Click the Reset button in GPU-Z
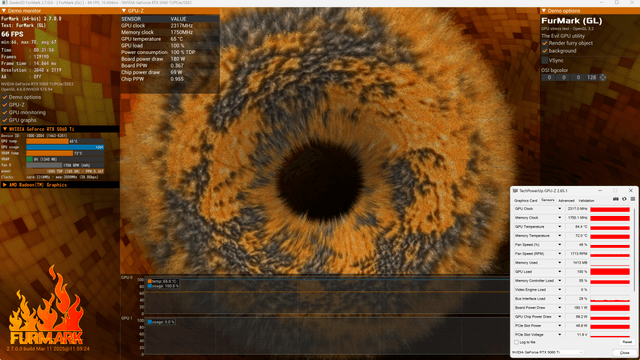640x360 pixels. tap(627, 342)
